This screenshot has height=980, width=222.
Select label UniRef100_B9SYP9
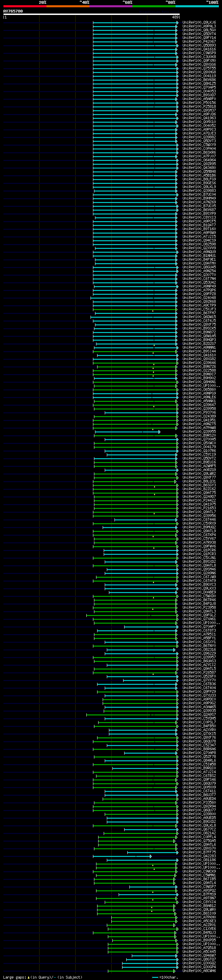point(199,214)
